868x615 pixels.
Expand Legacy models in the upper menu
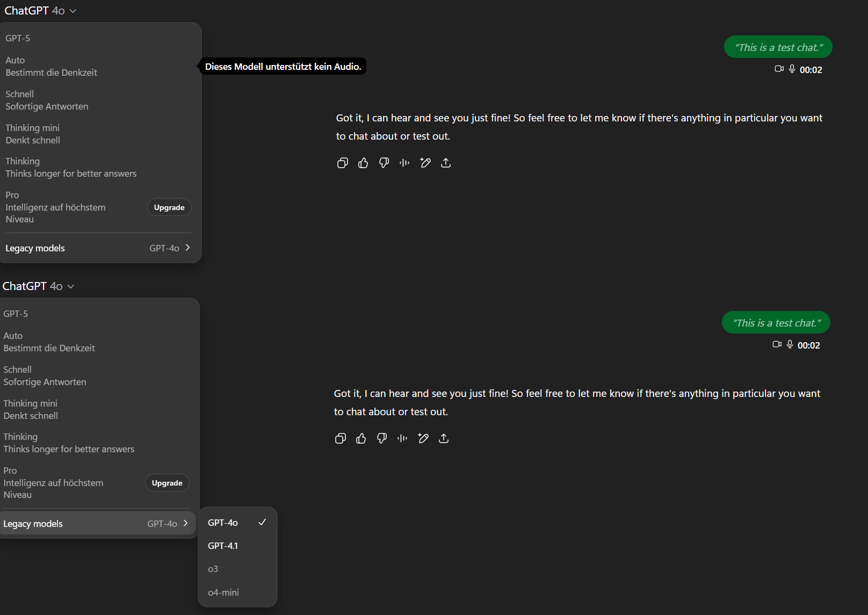pos(98,248)
